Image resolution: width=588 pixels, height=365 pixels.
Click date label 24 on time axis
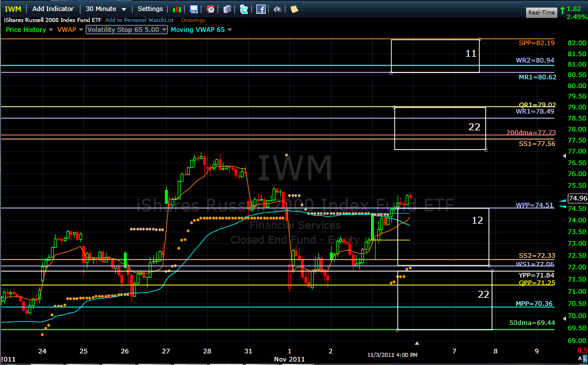(x=42, y=351)
